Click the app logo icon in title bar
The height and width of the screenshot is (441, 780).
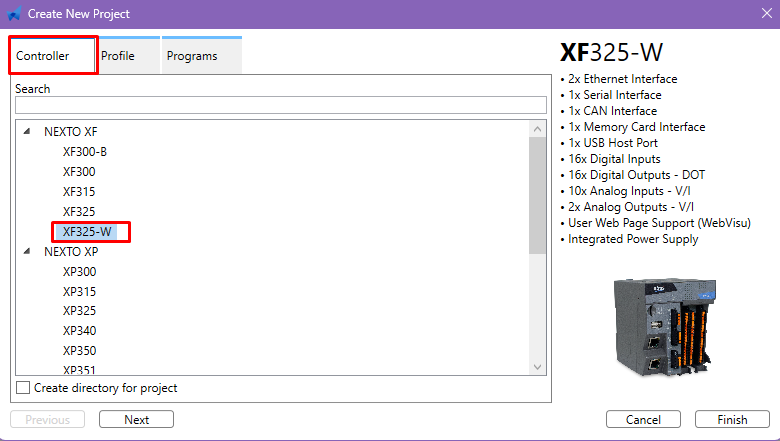click(x=15, y=14)
